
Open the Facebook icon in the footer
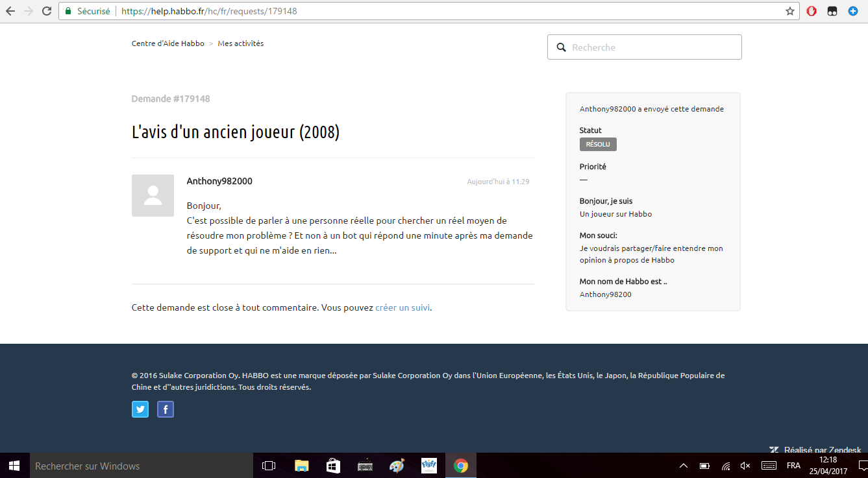click(166, 409)
